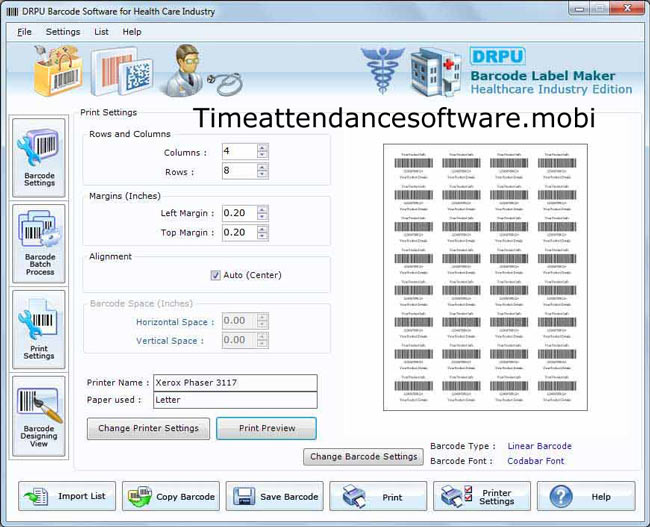Viewport: 650px width, 527px height.
Task: Decrease the Columns value with down arrow
Action: click(262, 155)
